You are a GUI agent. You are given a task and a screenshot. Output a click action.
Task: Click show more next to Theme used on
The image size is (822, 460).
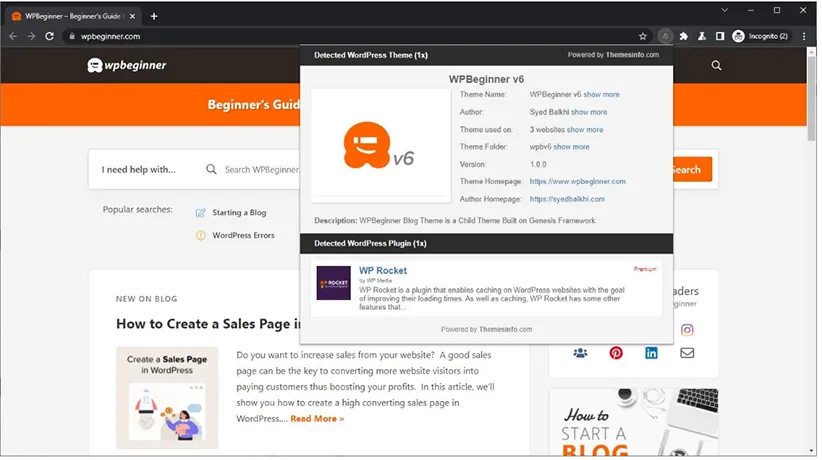tap(585, 130)
